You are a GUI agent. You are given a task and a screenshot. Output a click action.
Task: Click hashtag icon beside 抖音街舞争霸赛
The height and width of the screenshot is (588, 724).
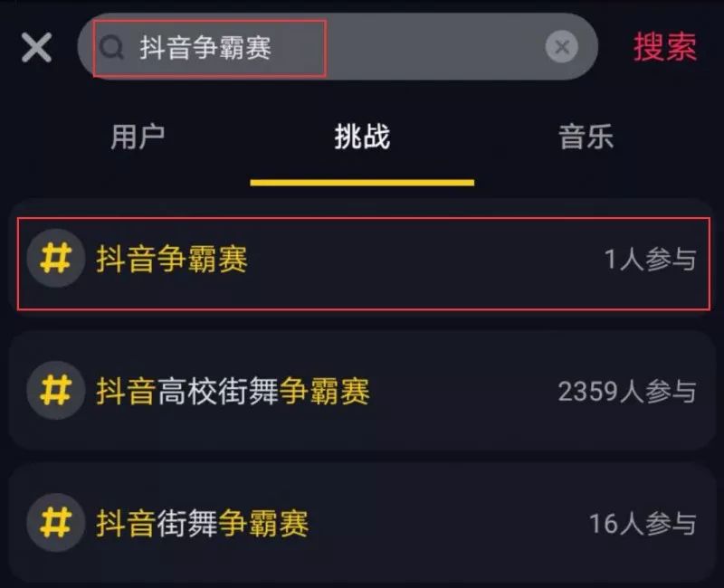click(56, 523)
